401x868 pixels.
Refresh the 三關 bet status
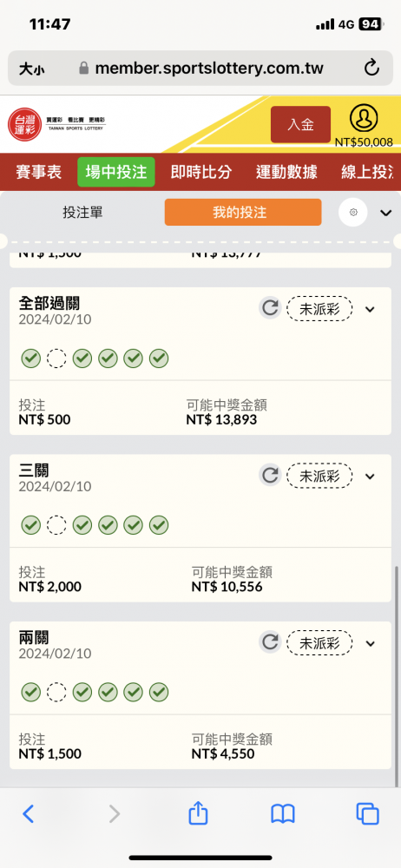tap(270, 476)
